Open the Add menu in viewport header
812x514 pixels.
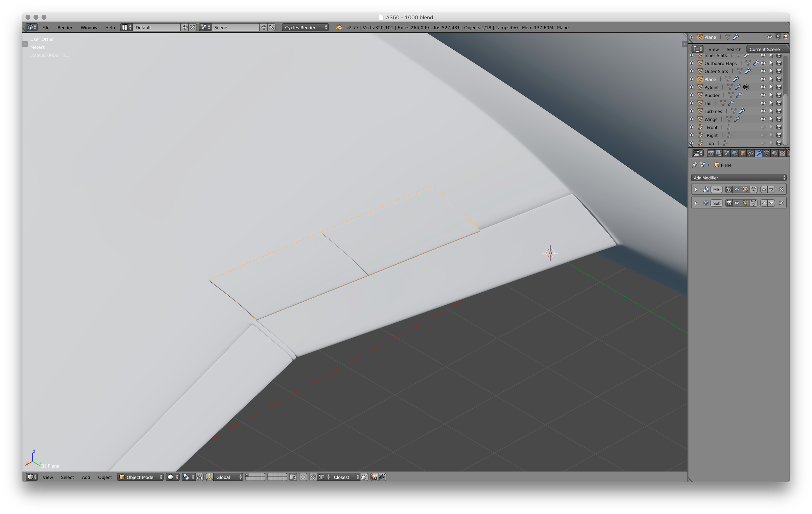86,477
